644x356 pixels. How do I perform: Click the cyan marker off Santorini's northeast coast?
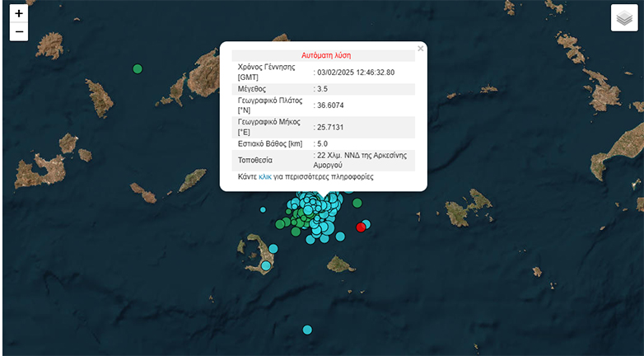click(273, 248)
